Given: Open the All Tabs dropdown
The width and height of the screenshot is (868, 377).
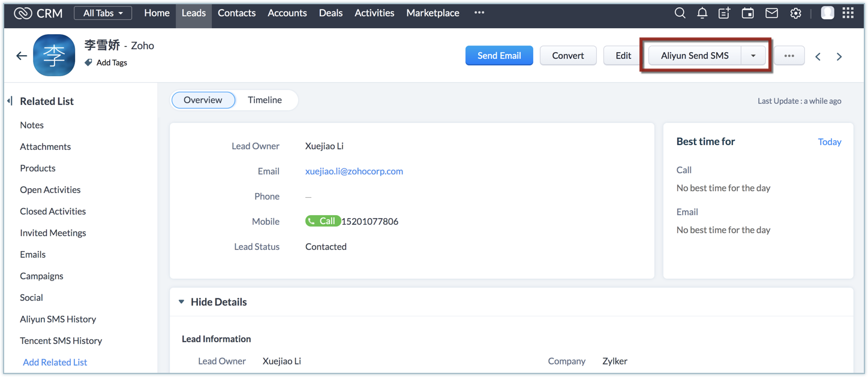Looking at the screenshot, I should click(103, 13).
